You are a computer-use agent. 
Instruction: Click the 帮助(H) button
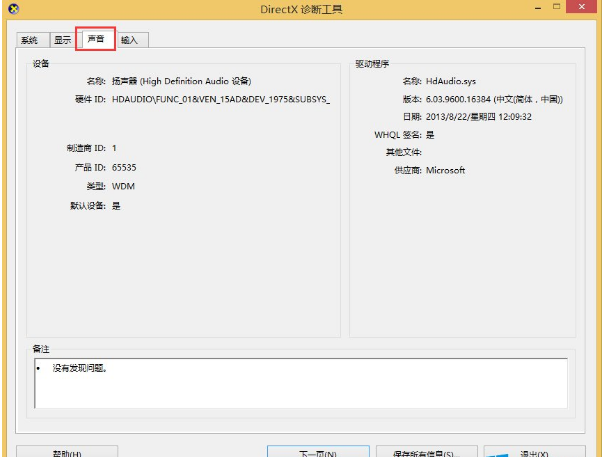67,452
